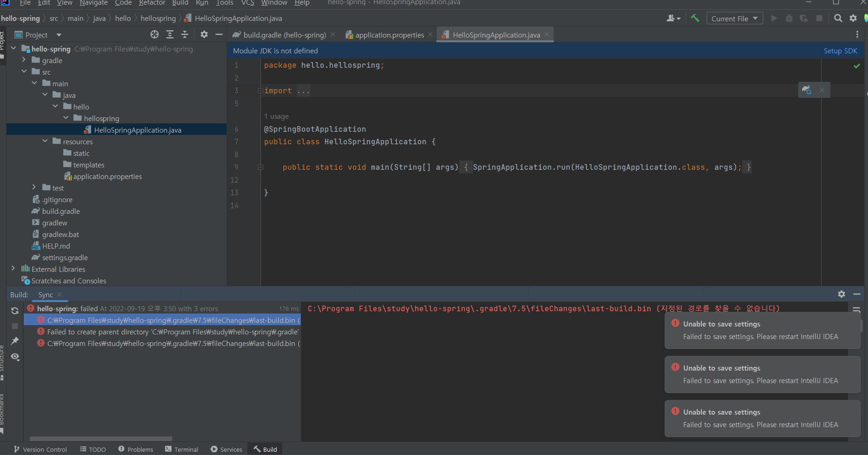
Task: Select opened file locate target icon
Action: pos(155,34)
